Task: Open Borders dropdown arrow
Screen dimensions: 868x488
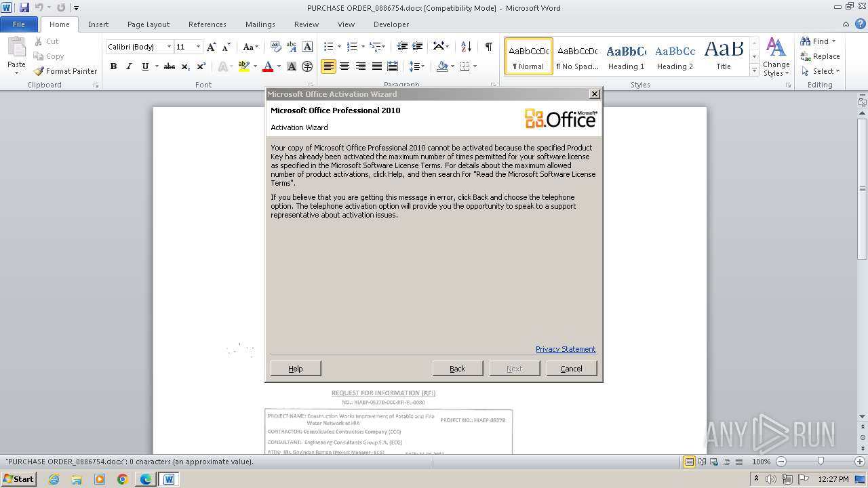Action: coord(475,66)
